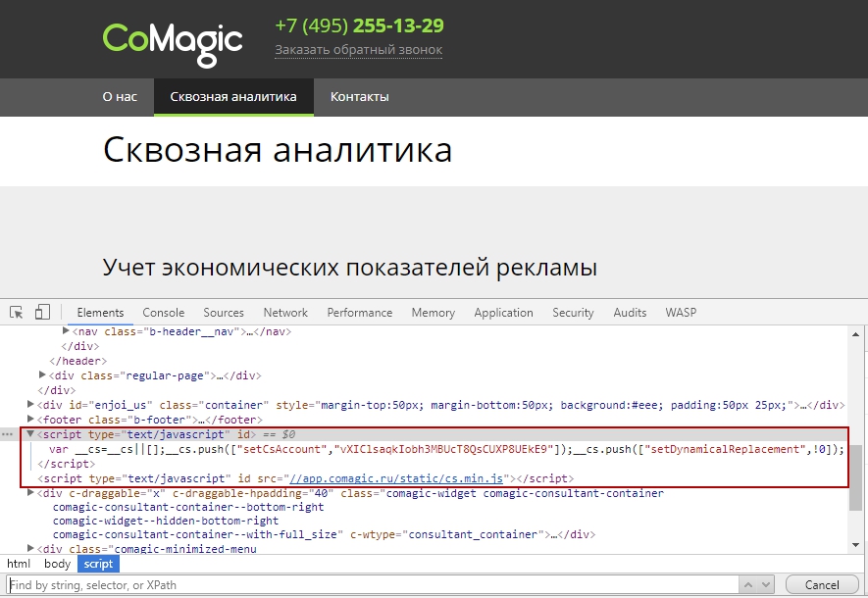Viewport: 868px width, 598px height.
Task: Click the phone number +7 (495) 255-13-29
Action: pyautogui.click(x=359, y=25)
